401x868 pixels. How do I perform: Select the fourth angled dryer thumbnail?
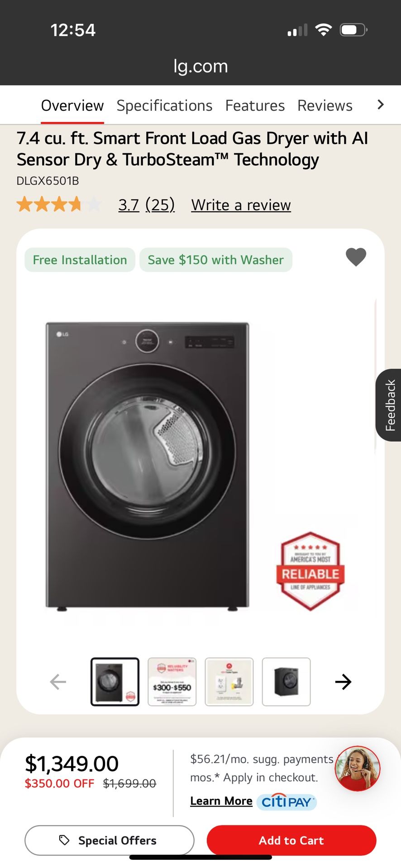tap(286, 682)
